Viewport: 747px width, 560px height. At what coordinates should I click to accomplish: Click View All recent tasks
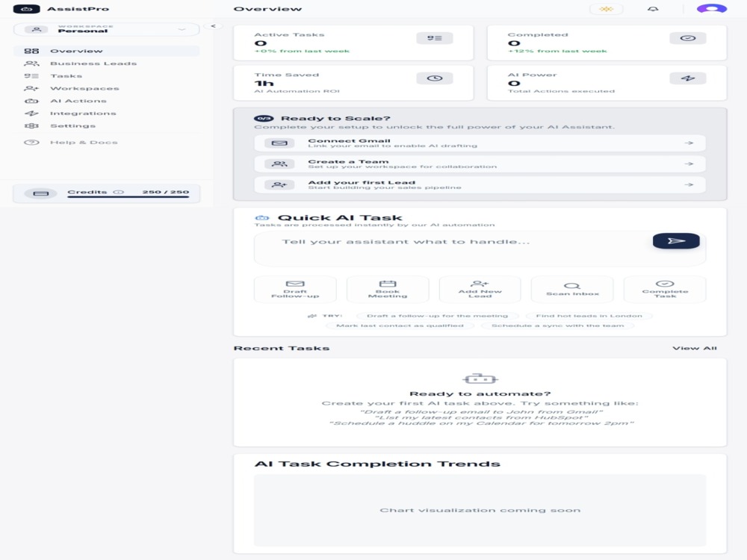[x=695, y=348]
